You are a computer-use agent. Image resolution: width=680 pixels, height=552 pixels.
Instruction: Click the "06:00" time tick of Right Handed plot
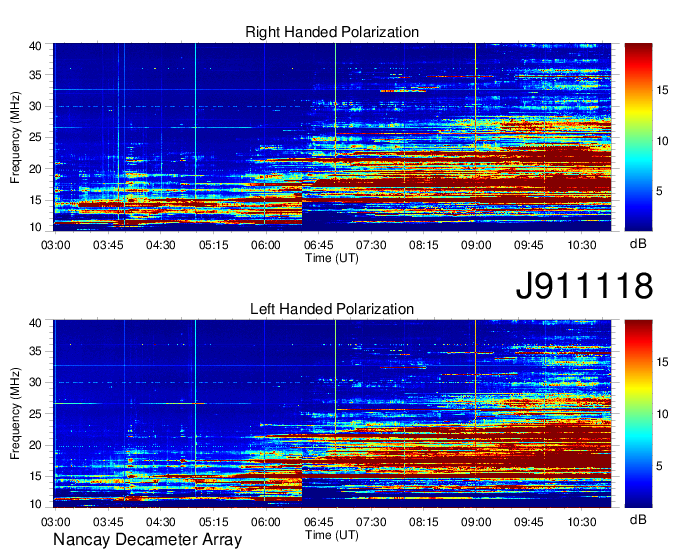[x=266, y=245]
